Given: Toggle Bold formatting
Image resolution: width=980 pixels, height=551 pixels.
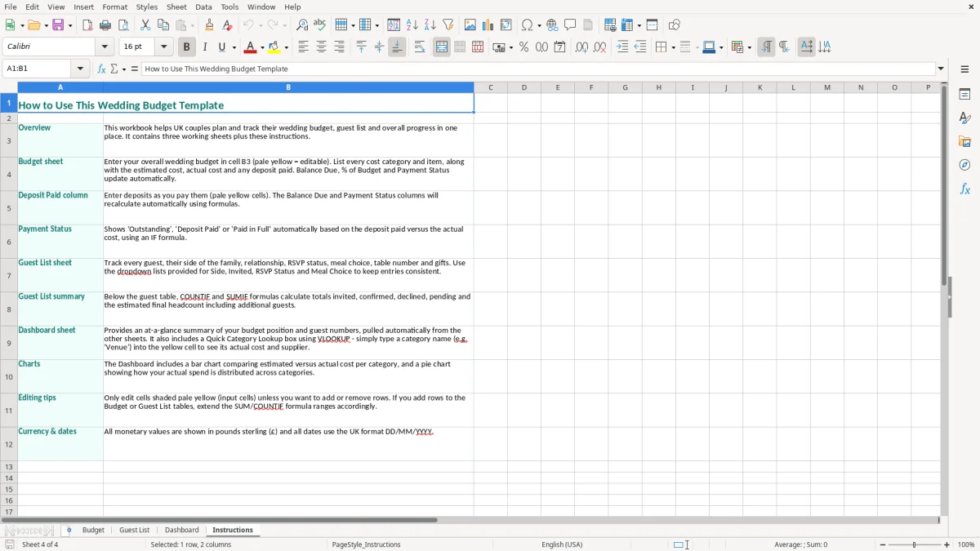Looking at the screenshot, I should (x=186, y=47).
